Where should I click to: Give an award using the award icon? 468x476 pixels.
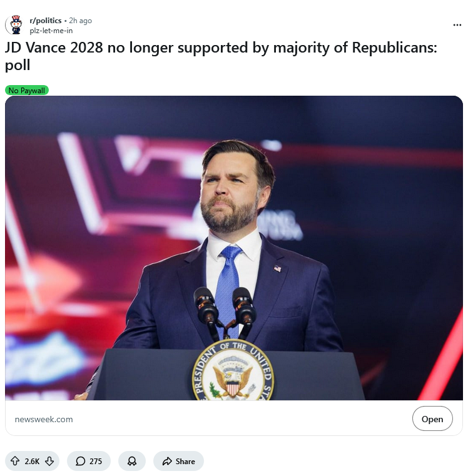point(131,462)
